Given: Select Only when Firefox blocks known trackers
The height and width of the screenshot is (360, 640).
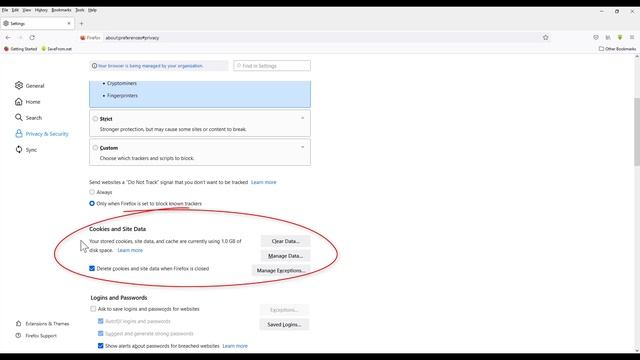Looking at the screenshot, I should pyautogui.click(x=92, y=203).
